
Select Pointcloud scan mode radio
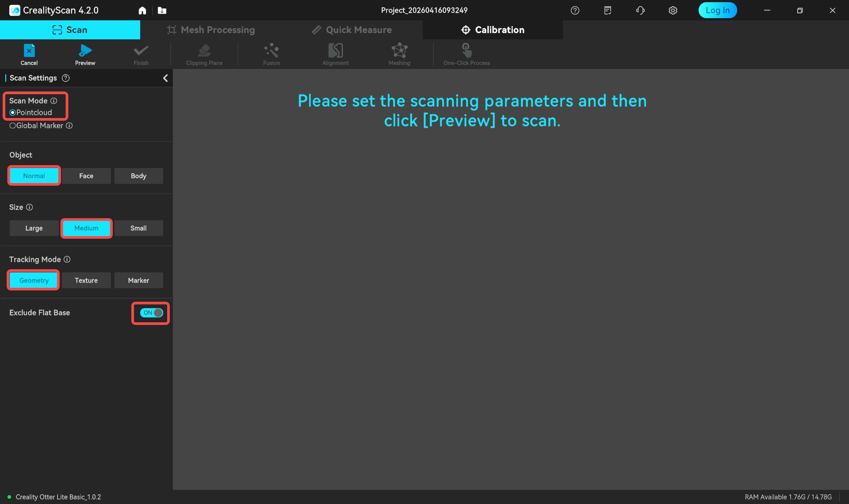click(12, 112)
